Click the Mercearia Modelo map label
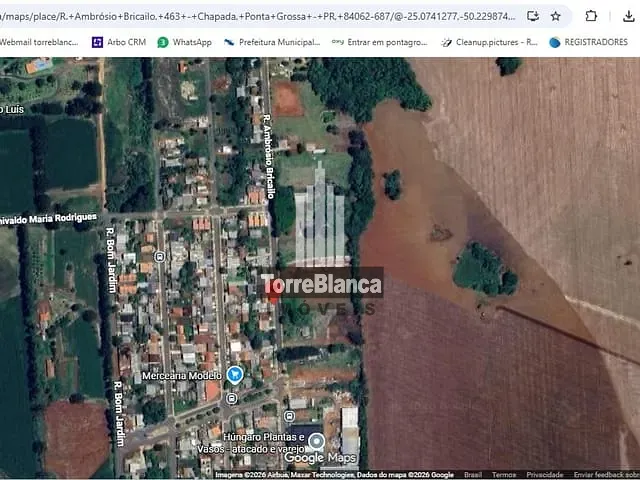The height and width of the screenshot is (480, 640). [x=182, y=376]
